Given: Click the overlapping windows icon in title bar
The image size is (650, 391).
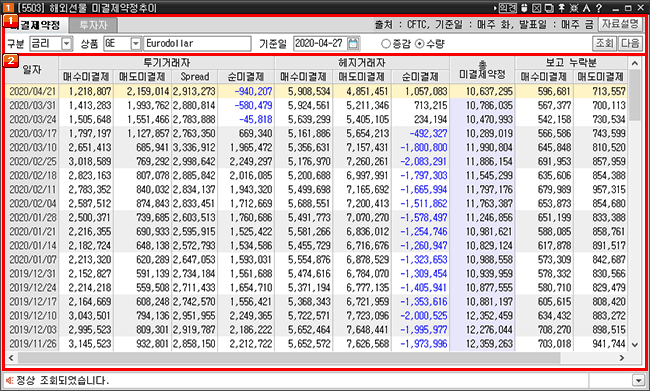Looking at the screenshot, I should 549,8.
